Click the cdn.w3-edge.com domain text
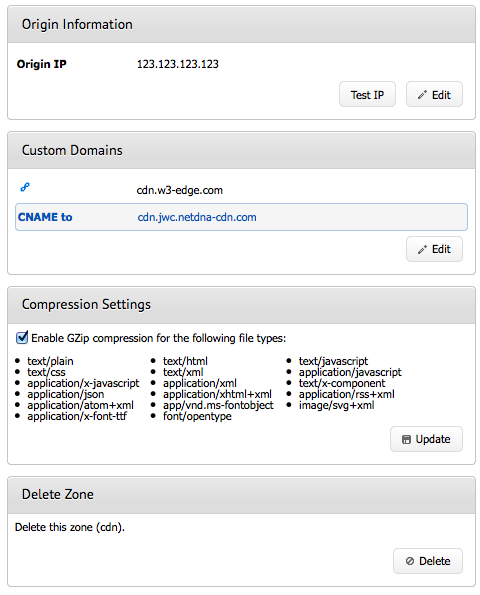The width and height of the screenshot is (480, 595). (x=179, y=190)
